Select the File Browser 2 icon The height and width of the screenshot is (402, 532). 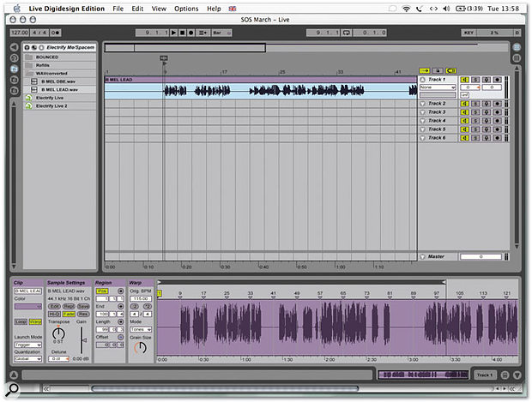pos(14,80)
